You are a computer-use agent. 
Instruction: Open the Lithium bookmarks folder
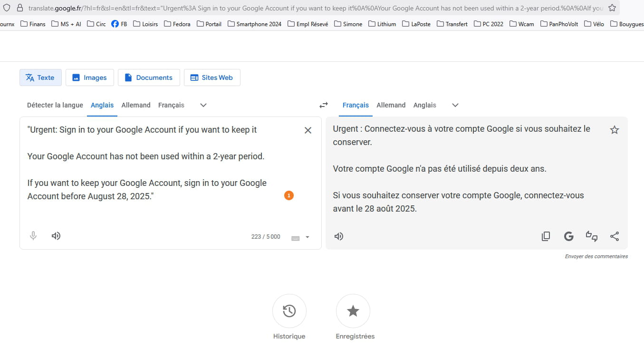[x=382, y=24]
